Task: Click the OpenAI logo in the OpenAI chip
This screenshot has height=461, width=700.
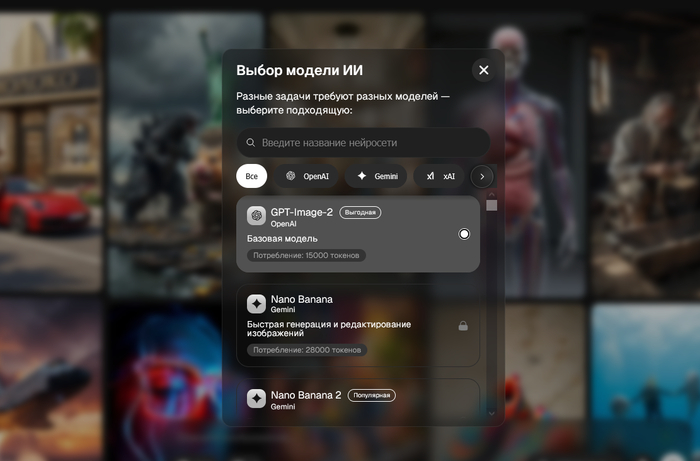Action: [291, 175]
